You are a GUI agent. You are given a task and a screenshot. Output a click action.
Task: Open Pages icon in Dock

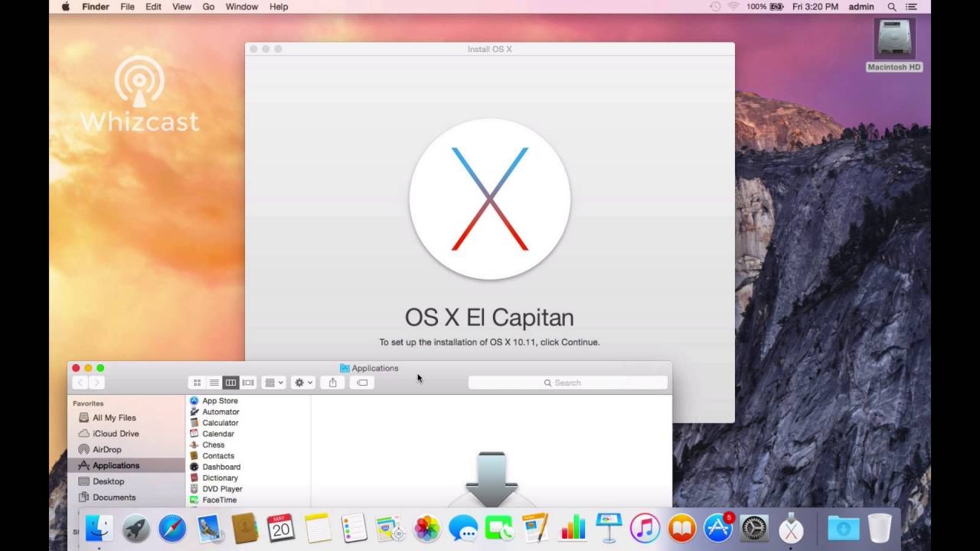point(535,528)
